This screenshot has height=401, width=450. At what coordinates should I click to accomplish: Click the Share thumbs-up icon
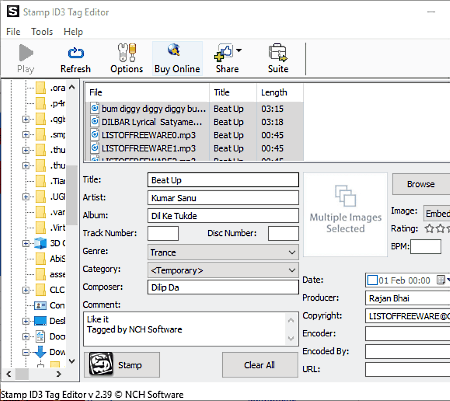[x=224, y=53]
